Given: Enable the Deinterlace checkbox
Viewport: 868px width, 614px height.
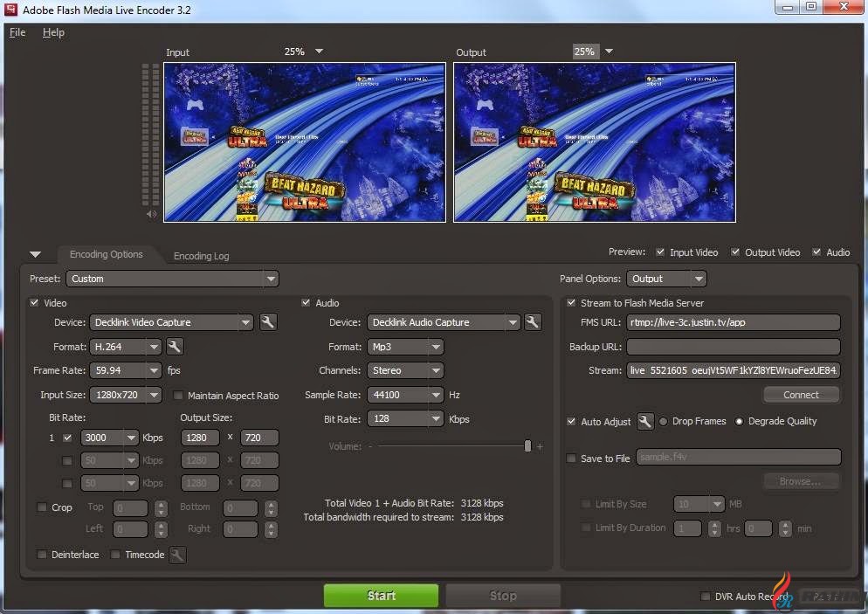Looking at the screenshot, I should coord(42,555).
